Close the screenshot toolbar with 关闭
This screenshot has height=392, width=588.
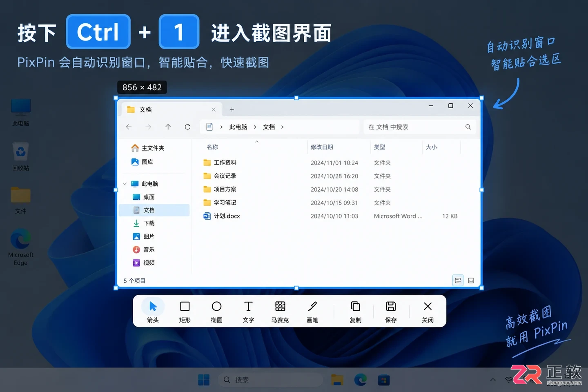pos(428,312)
